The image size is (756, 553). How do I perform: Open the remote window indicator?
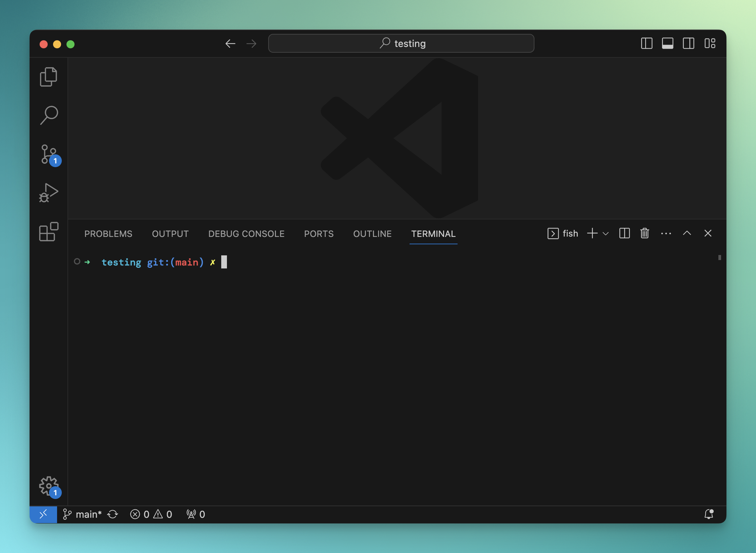coord(43,514)
